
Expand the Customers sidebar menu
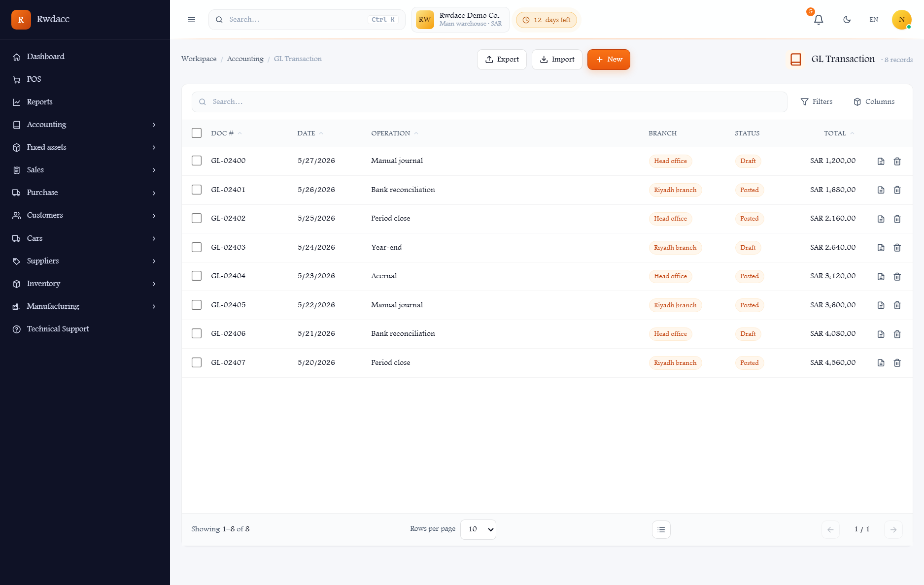coord(85,215)
